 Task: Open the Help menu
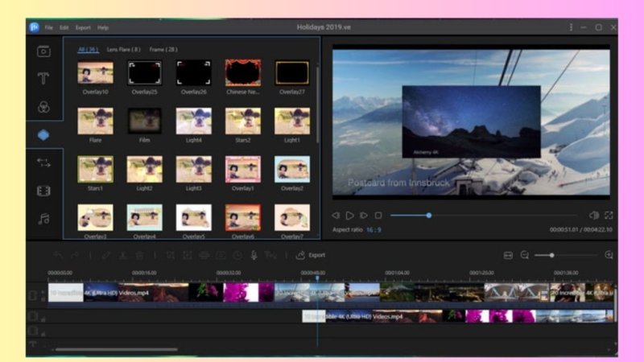pos(103,27)
